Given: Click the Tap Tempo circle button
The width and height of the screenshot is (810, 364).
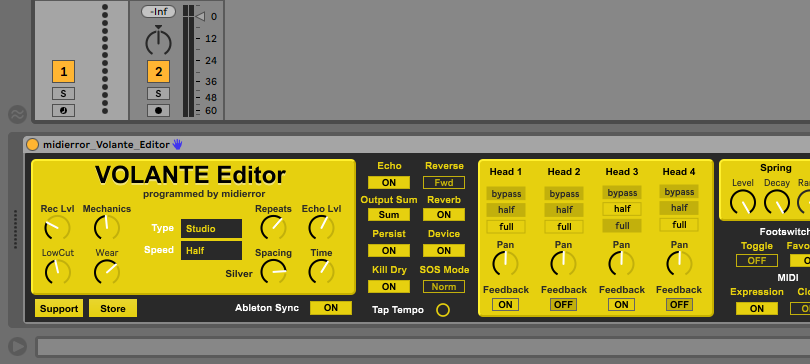Looking at the screenshot, I should tap(443, 310).
